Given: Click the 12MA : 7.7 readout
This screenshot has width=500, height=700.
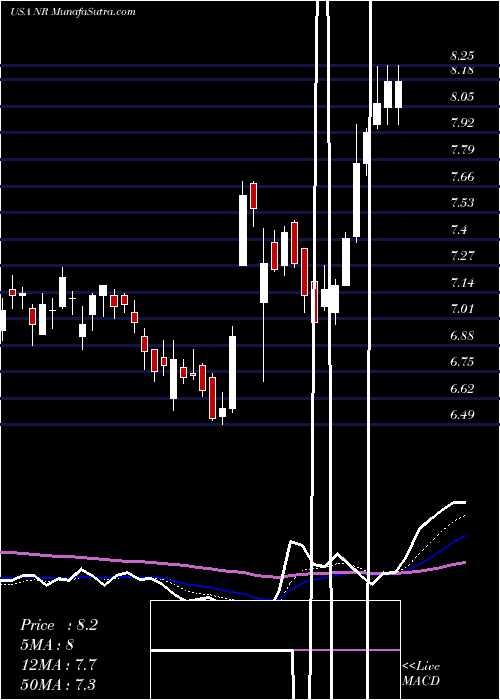Looking at the screenshot, I should [x=58, y=664].
